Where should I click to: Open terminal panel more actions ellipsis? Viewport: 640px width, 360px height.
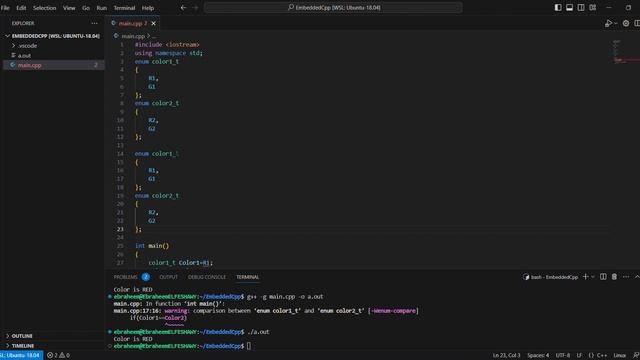626,277
